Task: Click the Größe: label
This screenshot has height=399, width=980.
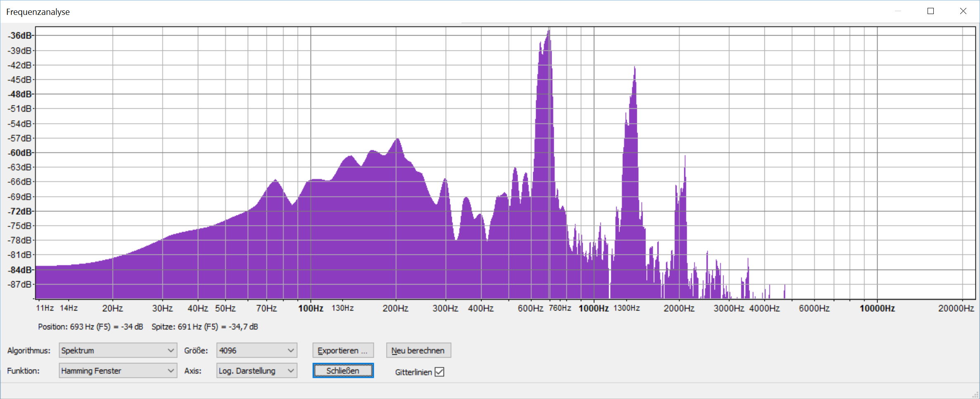Action: pos(196,350)
